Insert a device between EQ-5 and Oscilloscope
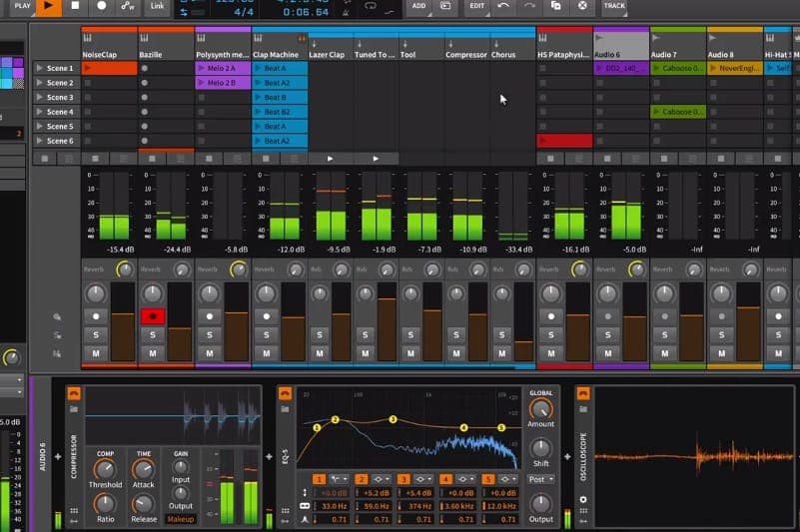This screenshot has width=800, height=532. point(567,456)
